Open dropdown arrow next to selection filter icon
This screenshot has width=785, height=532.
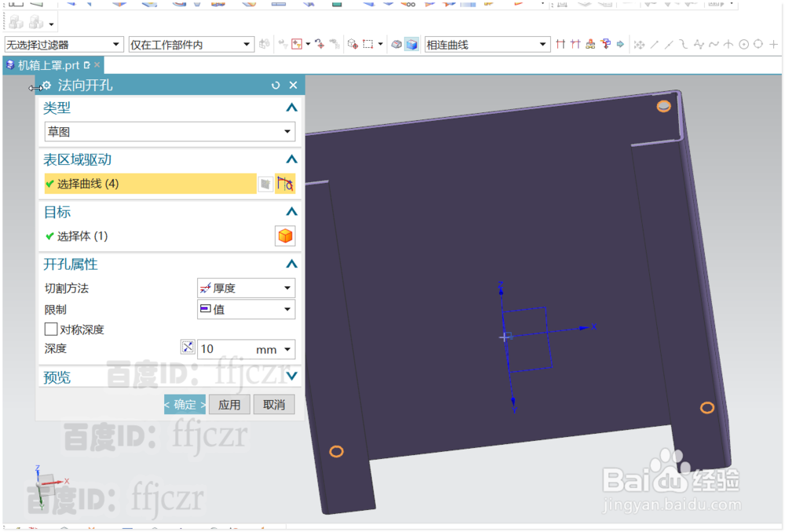pyautogui.click(x=308, y=45)
